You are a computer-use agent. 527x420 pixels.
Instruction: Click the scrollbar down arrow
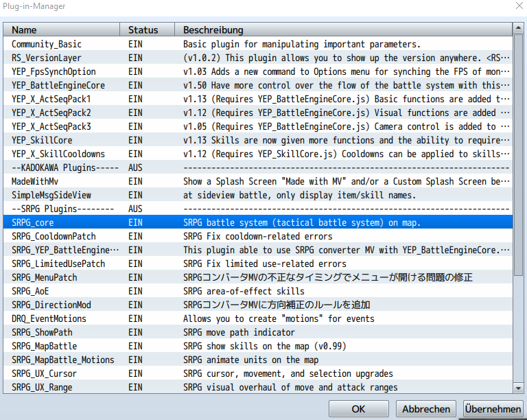[518, 388]
